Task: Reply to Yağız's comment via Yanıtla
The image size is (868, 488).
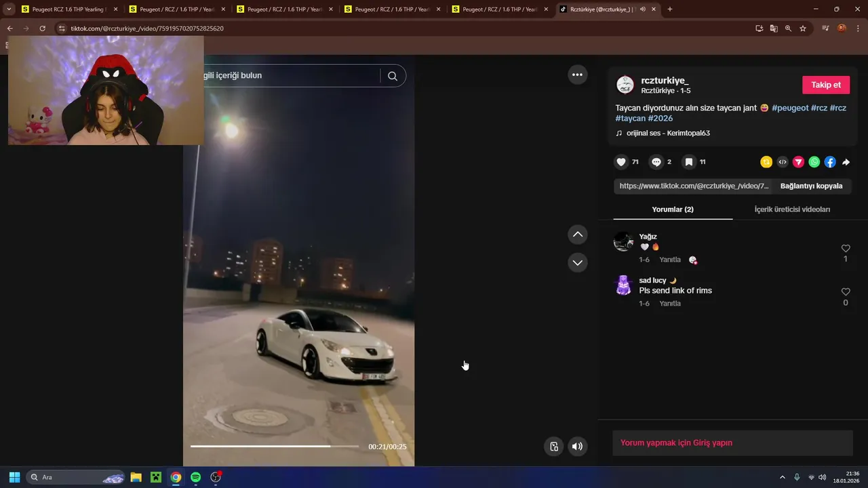Action: point(670,260)
